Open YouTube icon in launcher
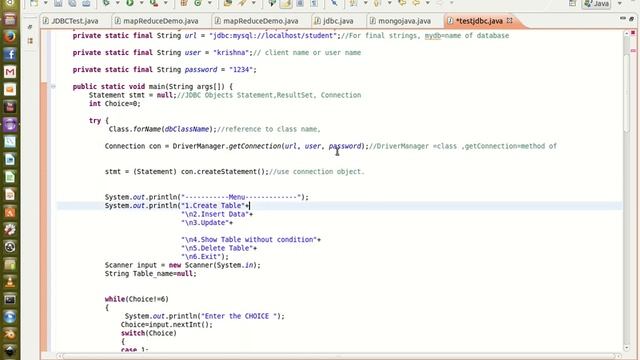 coord(10,107)
